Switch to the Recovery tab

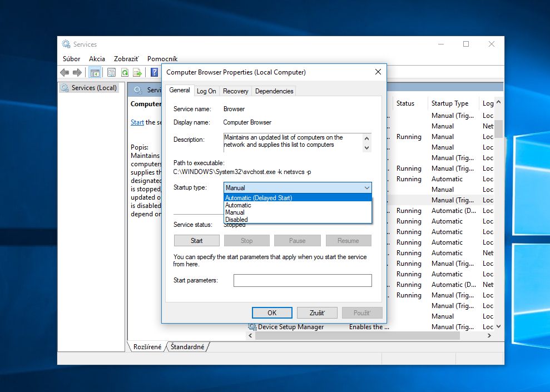[235, 91]
